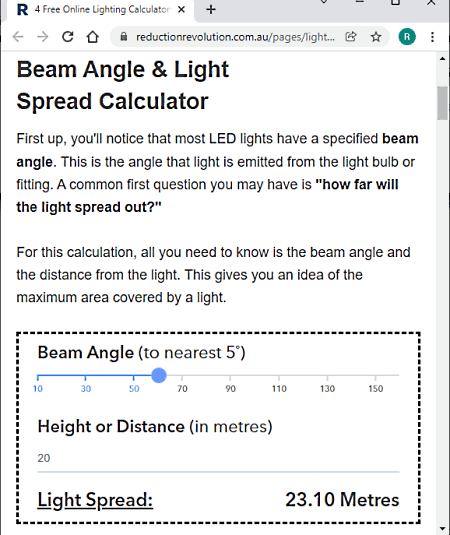Close the Lighting Calculator tab
Screen dimensions: 450x535
click(182, 10)
